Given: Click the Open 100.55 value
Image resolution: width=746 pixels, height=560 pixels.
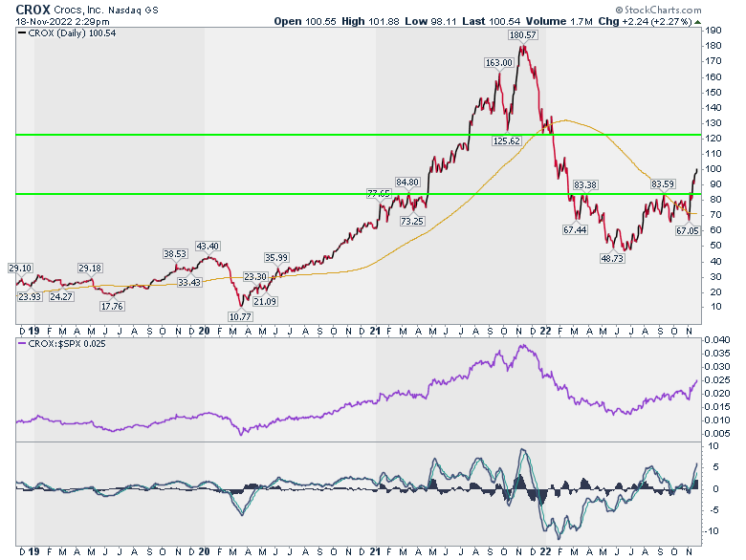Looking at the screenshot, I should pyautogui.click(x=305, y=21).
